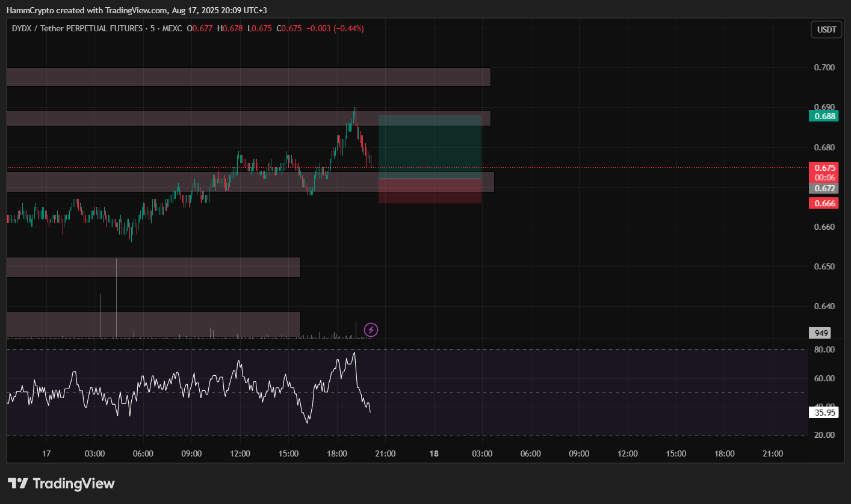Click the red 0.666 stop-loss price tag
The image size is (851, 504).
click(x=824, y=203)
